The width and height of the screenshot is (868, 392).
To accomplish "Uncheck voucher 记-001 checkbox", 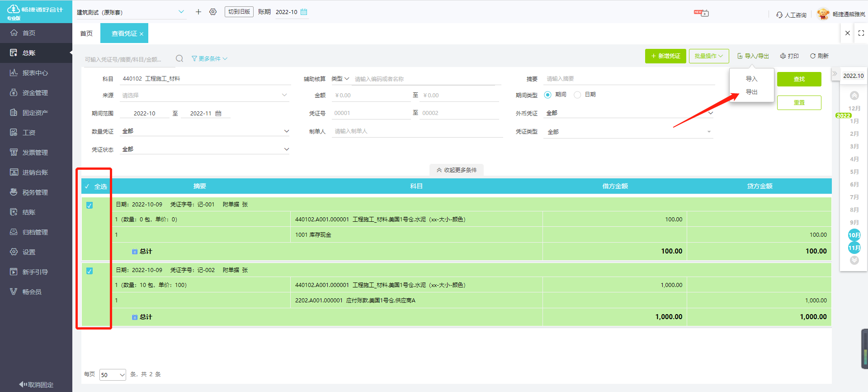I will [90, 205].
